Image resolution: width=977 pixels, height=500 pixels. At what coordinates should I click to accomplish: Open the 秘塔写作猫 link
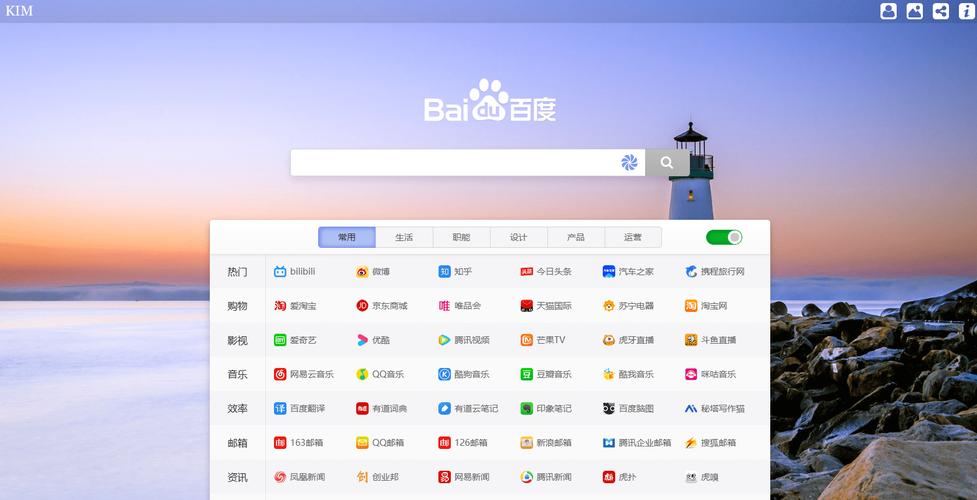click(715, 409)
